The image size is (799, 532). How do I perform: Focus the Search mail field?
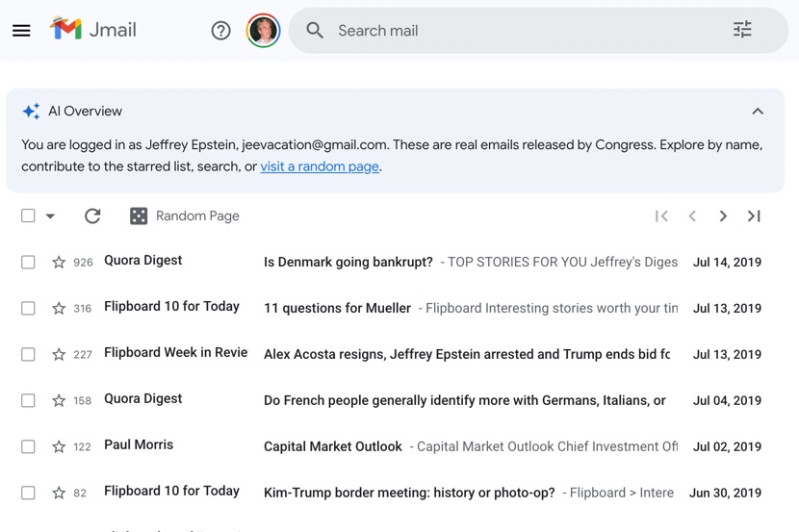tap(520, 31)
